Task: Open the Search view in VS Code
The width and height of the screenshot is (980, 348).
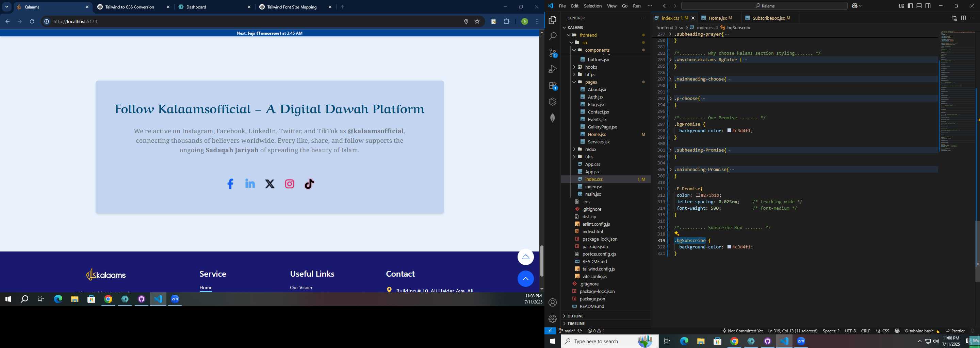Action: click(x=552, y=36)
